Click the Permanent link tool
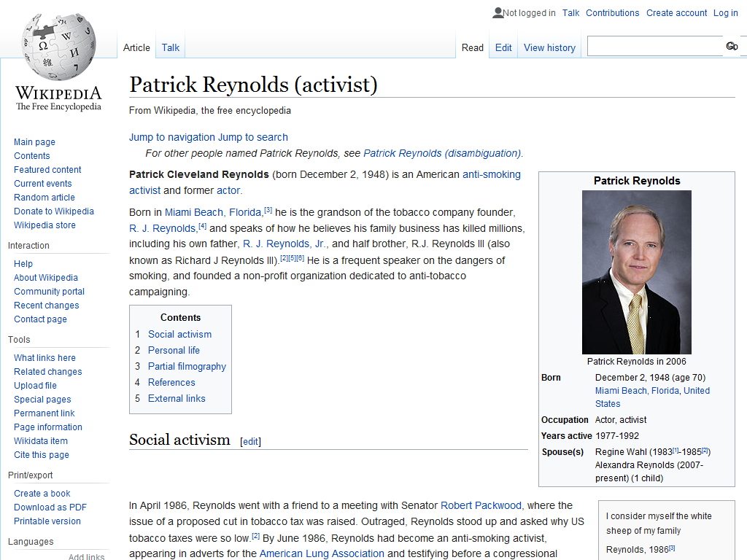The image size is (747, 560). 44,413
